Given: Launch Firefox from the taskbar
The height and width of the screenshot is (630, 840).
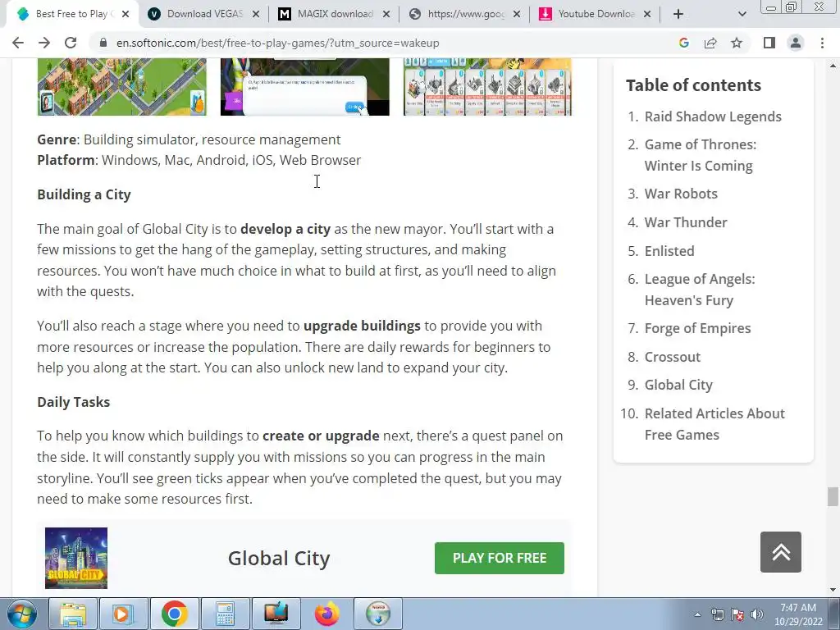Looking at the screenshot, I should [x=326, y=614].
